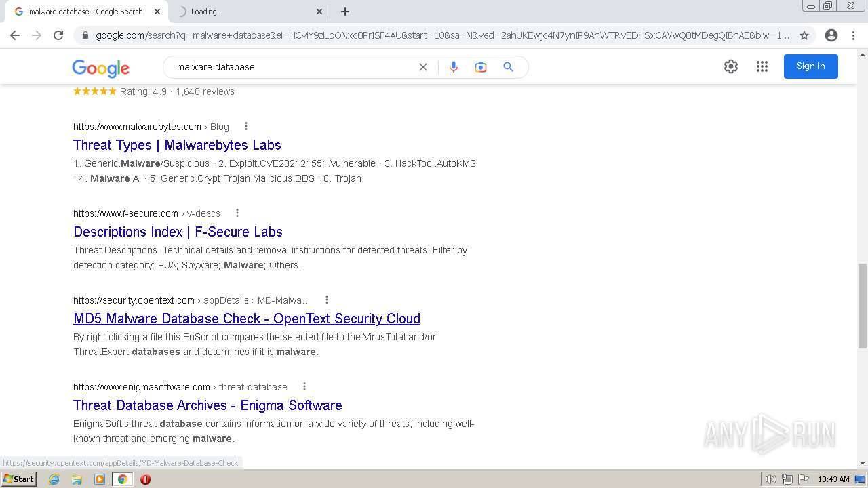This screenshot has height=488, width=868.
Task: Search by voice microphone icon
Action: click(x=454, y=67)
